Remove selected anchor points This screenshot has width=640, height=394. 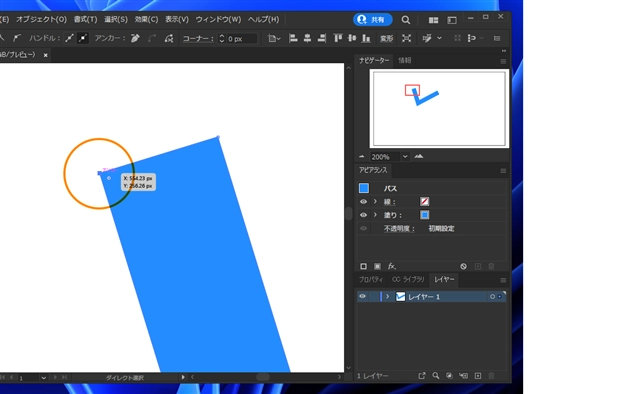135,38
